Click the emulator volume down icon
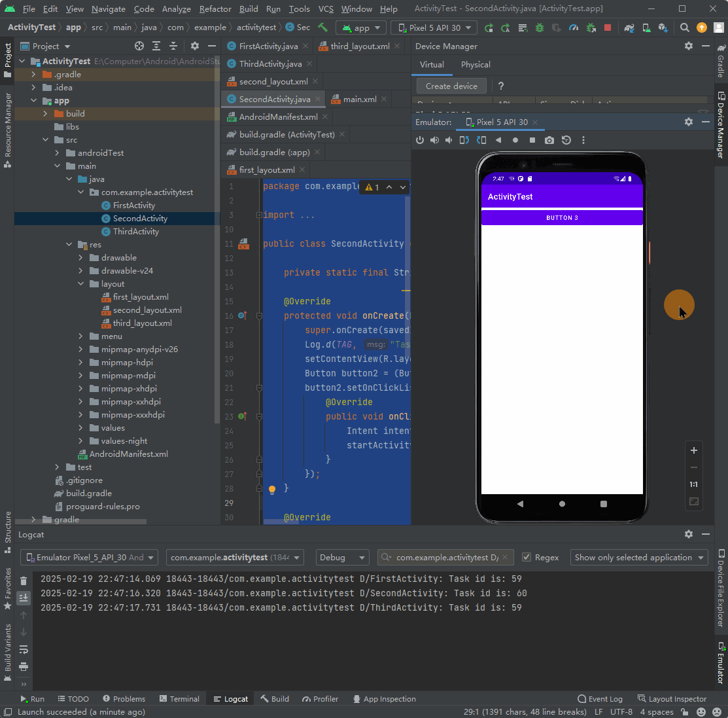The width and height of the screenshot is (728, 718). point(449,140)
